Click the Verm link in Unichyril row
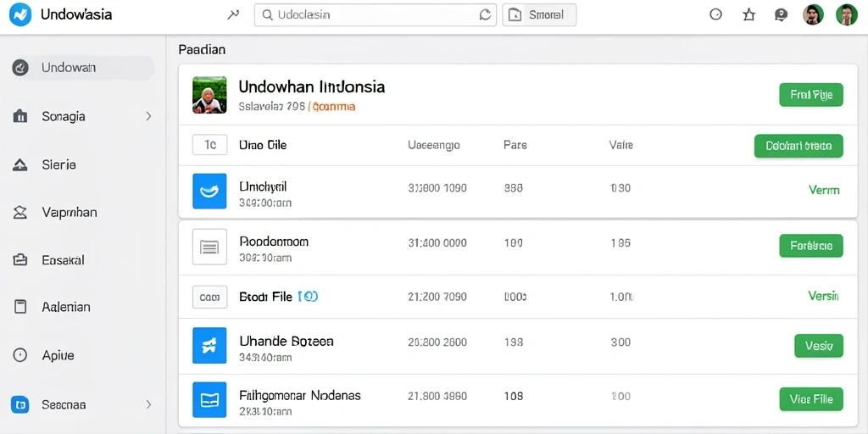 [824, 191]
